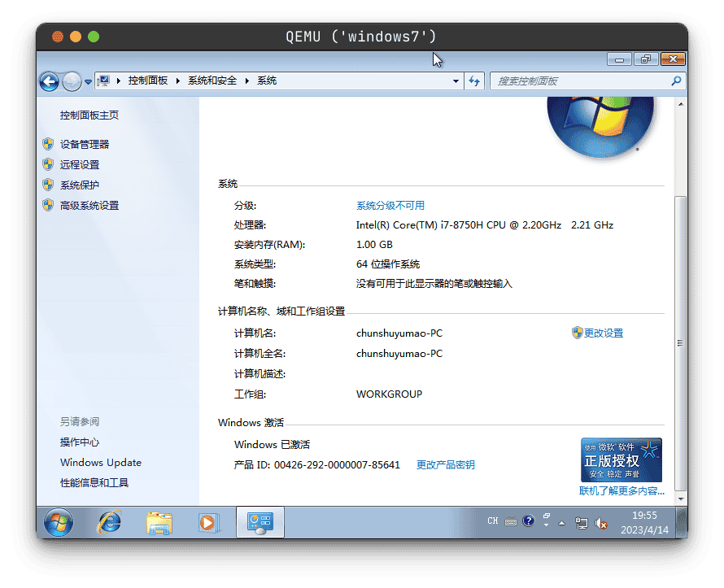This screenshot has height=588, width=724.
Task: Click the macOS green zoom dot
Action: point(94,37)
